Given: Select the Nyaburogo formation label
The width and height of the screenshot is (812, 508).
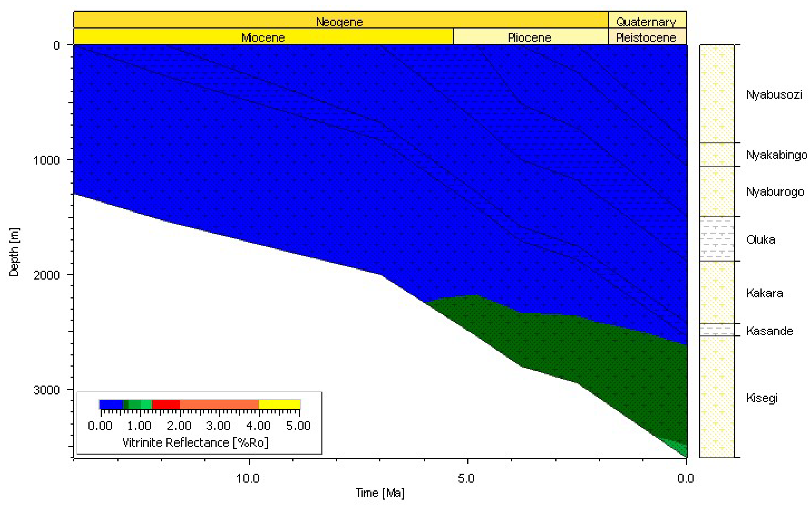Looking at the screenshot, I should [775, 192].
